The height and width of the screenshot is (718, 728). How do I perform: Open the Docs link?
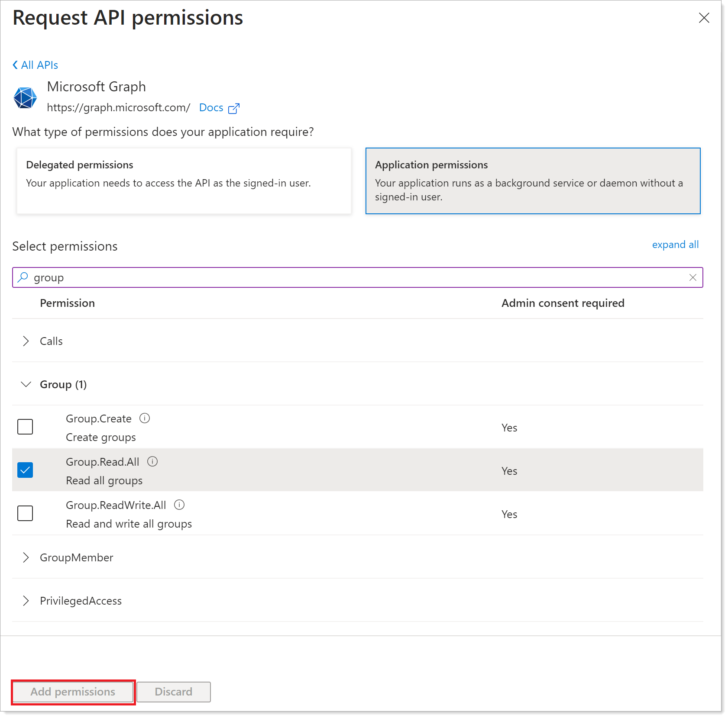click(x=211, y=108)
